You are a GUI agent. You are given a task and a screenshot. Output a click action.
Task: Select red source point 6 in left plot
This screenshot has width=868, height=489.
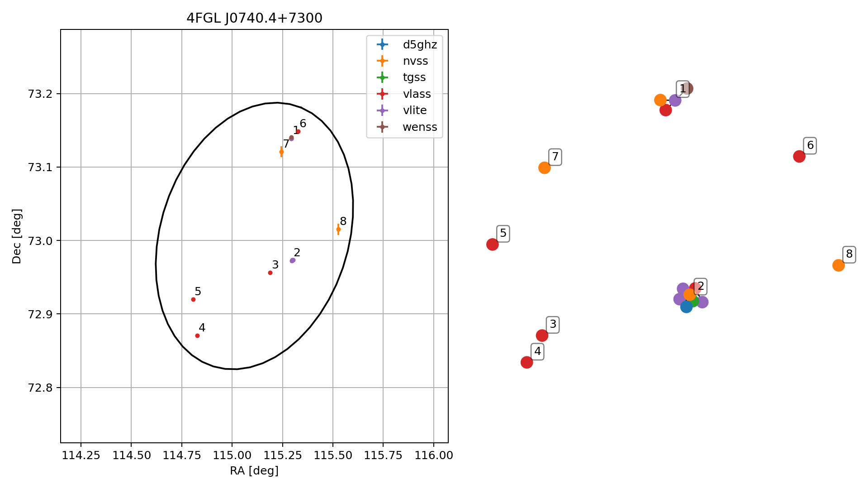coord(298,131)
